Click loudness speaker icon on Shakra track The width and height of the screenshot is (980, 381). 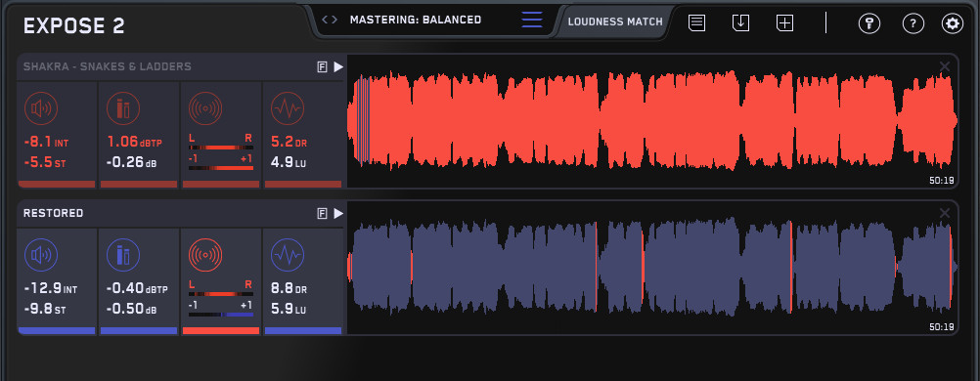(41, 108)
